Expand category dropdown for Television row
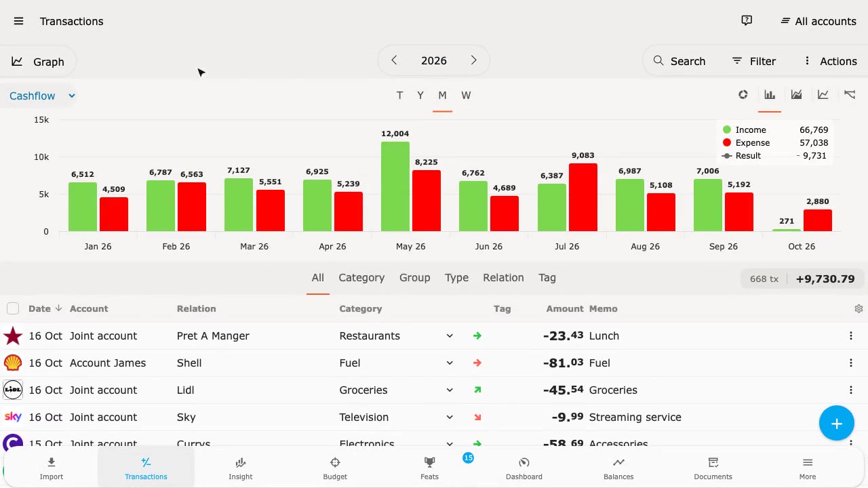The image size is (868, 488). point(449,417)
